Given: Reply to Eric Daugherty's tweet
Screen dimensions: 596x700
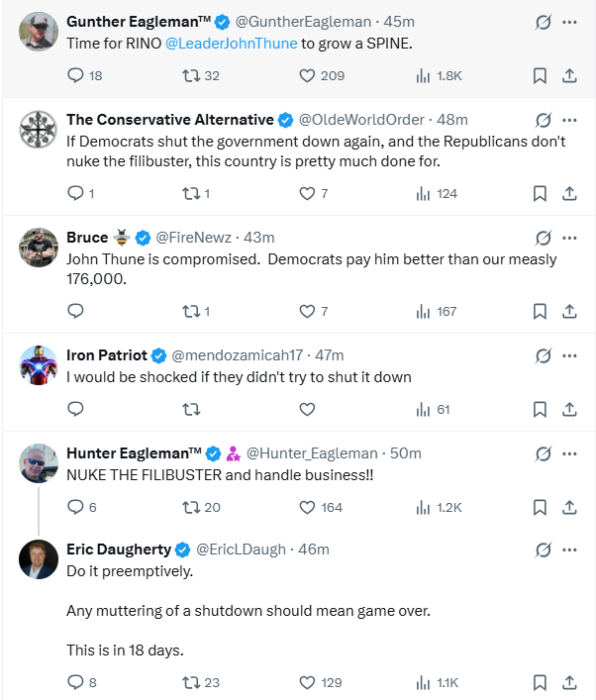Looking at the screenshot, I should [x=76, y=682].
